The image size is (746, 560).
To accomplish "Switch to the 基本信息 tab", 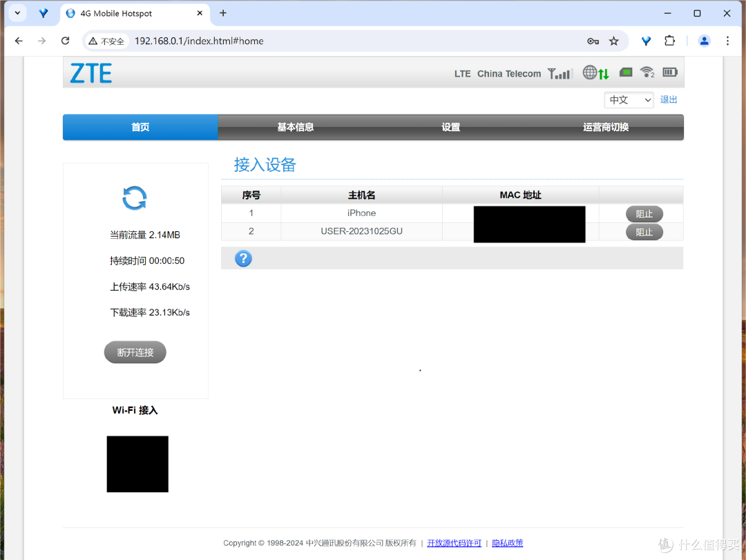I will (296, 127).
